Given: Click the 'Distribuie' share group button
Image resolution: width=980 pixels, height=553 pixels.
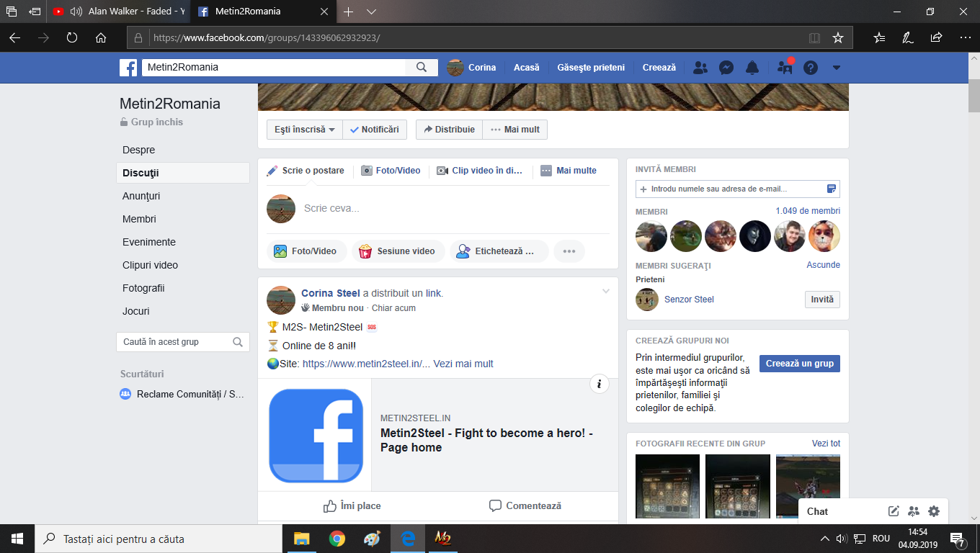Looking at the screenshot, I should pos(449,130).
